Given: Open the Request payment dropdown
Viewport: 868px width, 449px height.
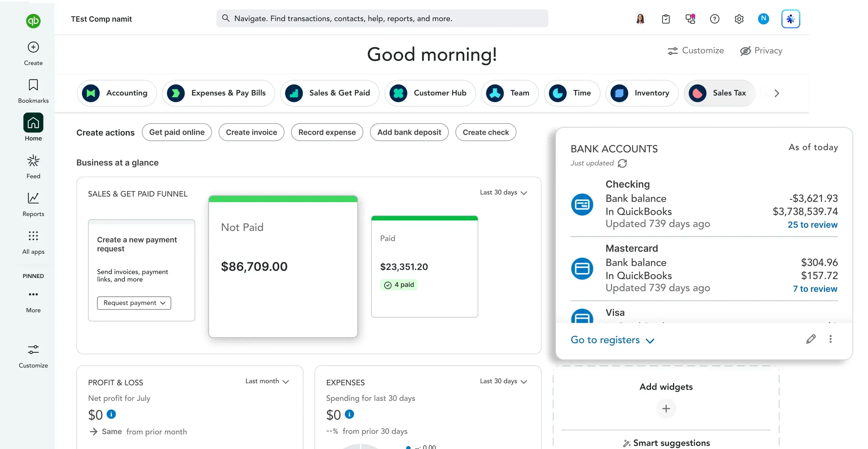Looking at the screenshot, I should [134, 303].
